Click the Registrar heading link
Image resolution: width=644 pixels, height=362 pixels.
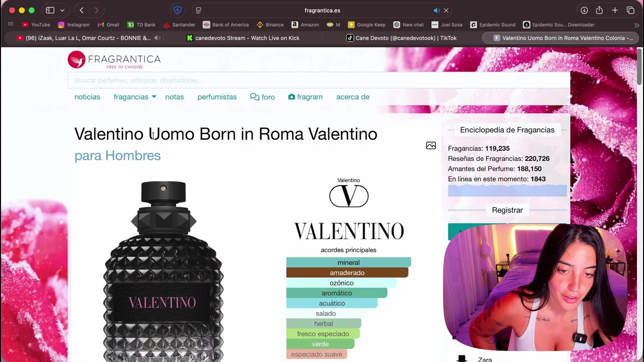point(507,210)
